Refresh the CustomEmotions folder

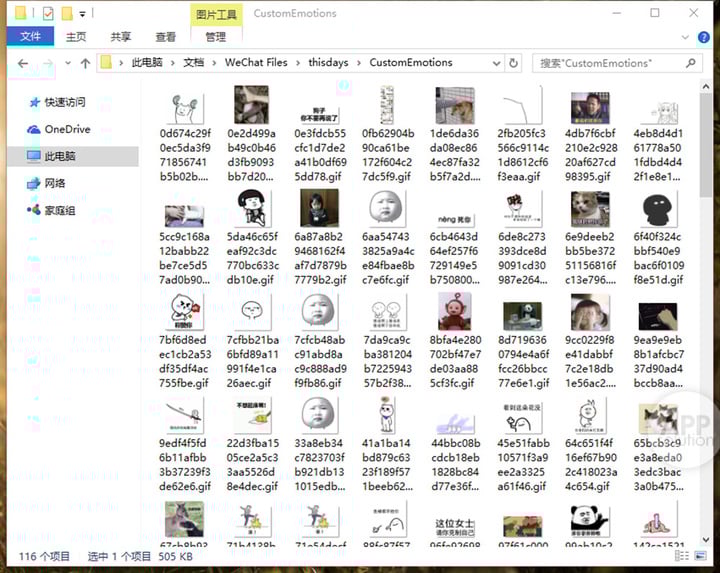point(513,63)
